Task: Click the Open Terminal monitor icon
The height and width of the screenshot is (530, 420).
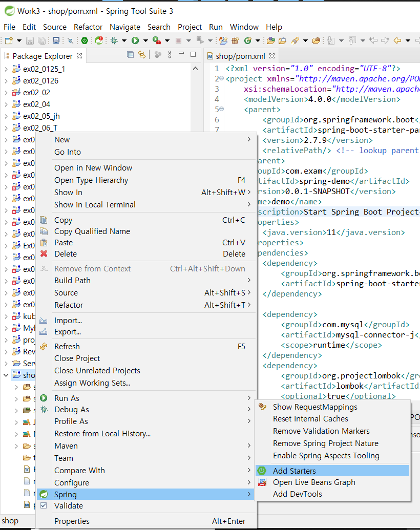Action: coord(56,40)
